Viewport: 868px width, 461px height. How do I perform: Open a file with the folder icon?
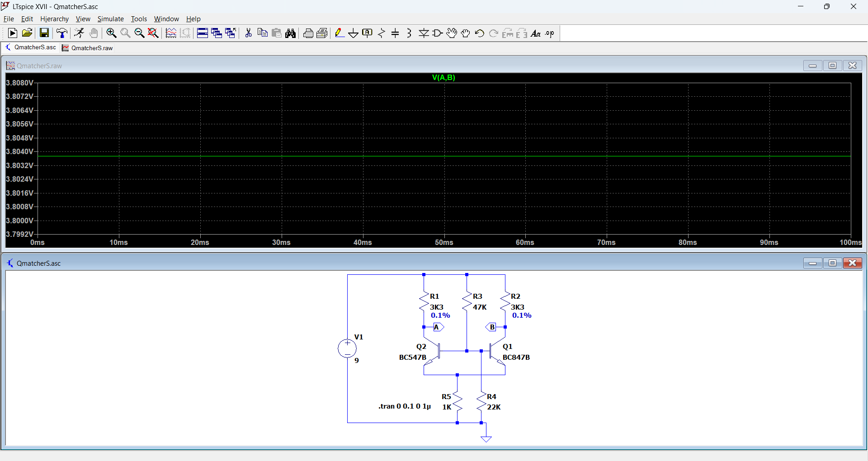coord(27,33)
